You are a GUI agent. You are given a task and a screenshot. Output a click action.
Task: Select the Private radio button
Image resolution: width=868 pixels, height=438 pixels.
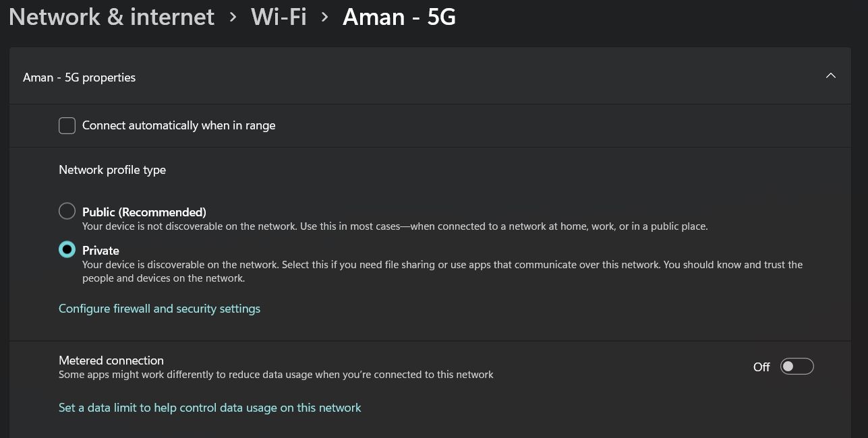(x=67, y=250)
